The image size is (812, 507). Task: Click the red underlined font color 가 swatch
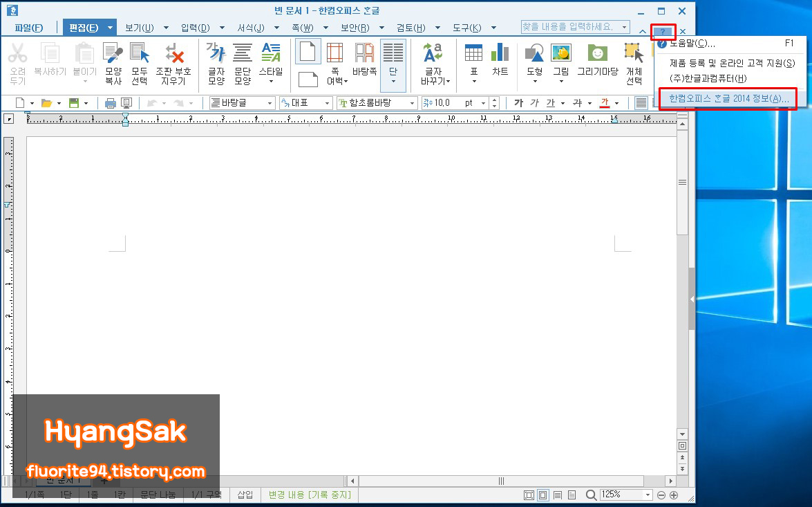pyautogui.click(x=605, y=103)
